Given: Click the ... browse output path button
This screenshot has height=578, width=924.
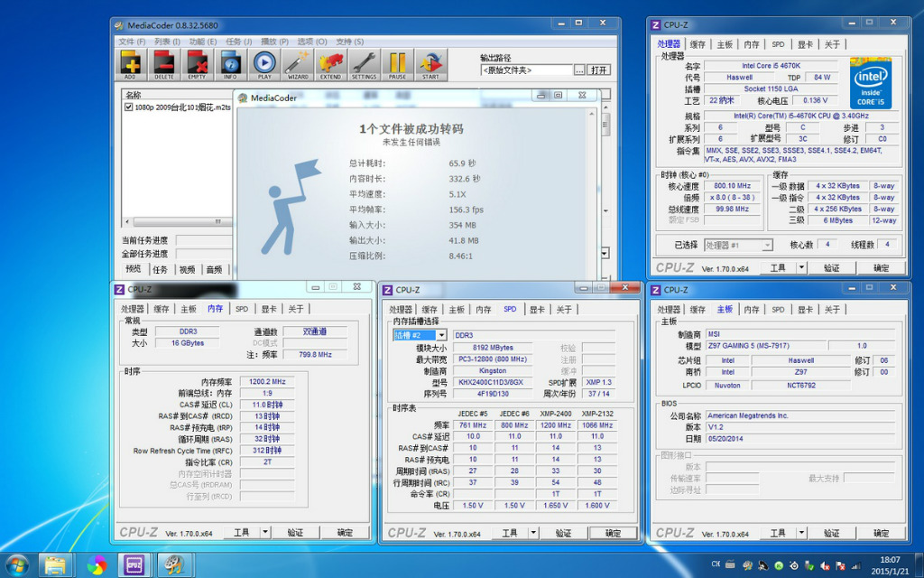Looking at the screenshot, I should click(x=579, y=70).
